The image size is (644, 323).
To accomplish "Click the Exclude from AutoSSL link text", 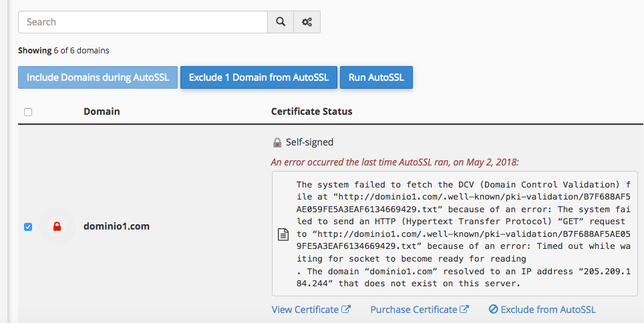I will pos(548,310).
